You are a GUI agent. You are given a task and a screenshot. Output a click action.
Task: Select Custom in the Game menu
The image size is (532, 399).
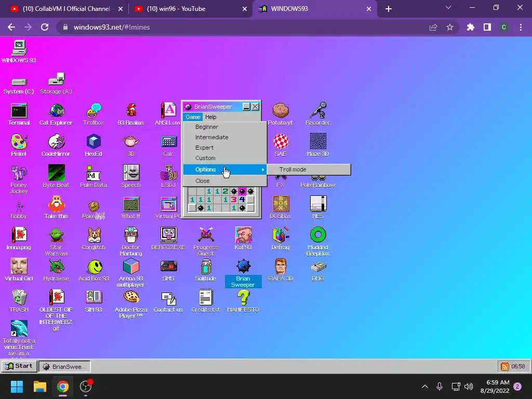point(224,158)
